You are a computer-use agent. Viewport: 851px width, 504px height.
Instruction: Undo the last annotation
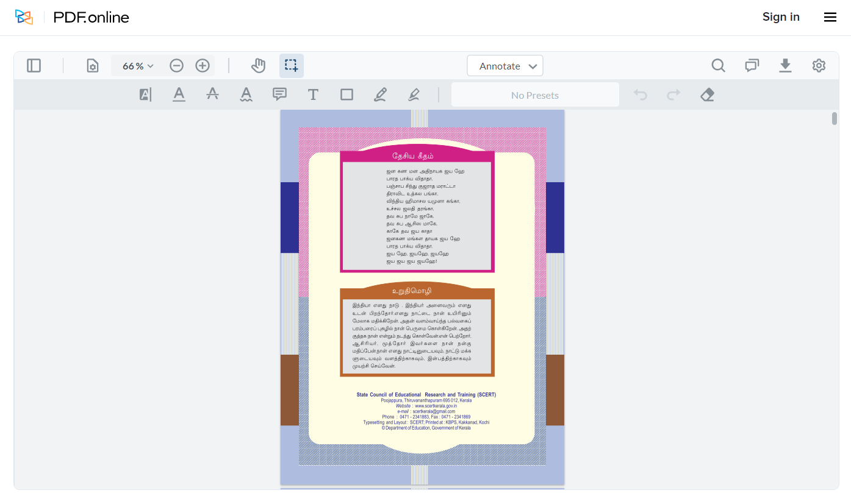(640, 94)
